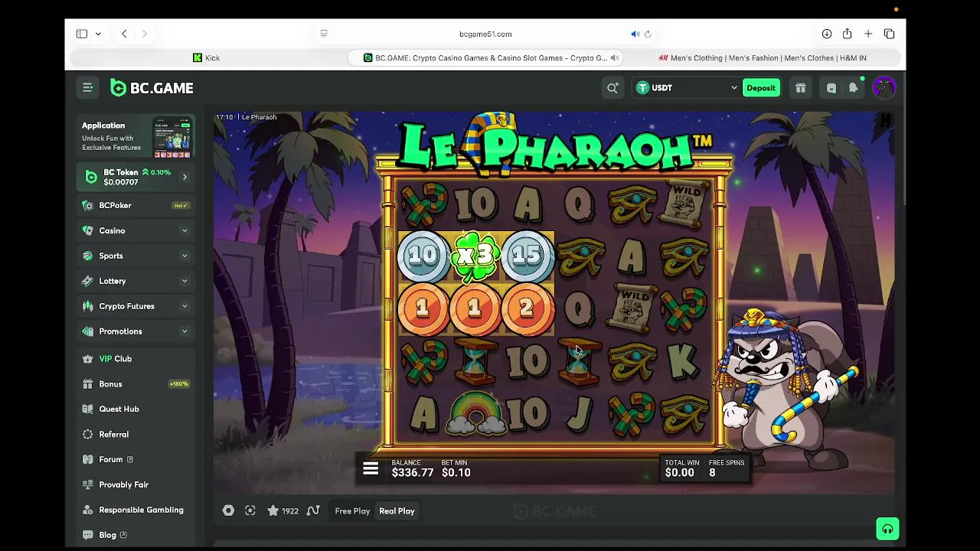This screenshot has width=980, height=551.
Task: Reload the page in Safari
Action: [x=648, y=34]
